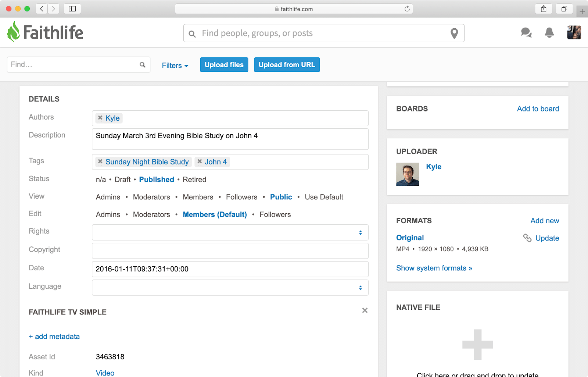Set status to Draft
Screen dimensions: 588x377
point(122,179)
